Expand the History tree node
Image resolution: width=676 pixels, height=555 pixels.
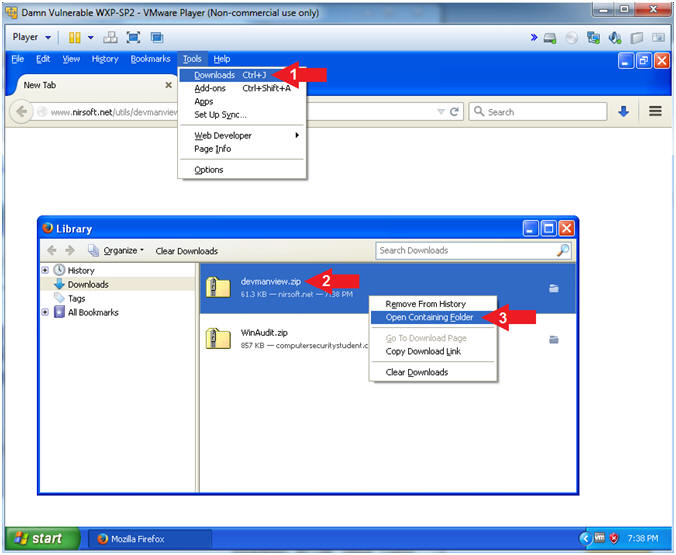pos(45,270)
